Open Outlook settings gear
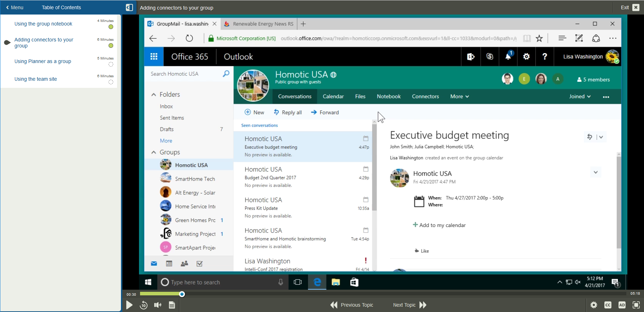Screen dimensions: 644x312 coord(526,57)
